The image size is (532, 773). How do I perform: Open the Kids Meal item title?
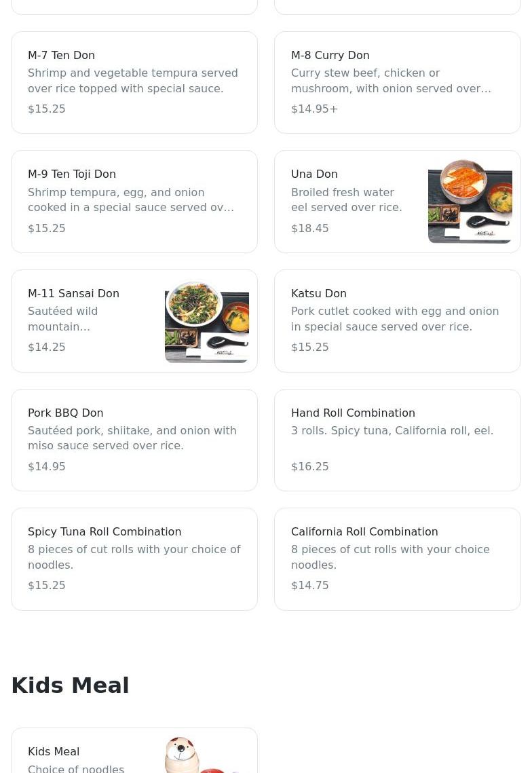(54, 752)
